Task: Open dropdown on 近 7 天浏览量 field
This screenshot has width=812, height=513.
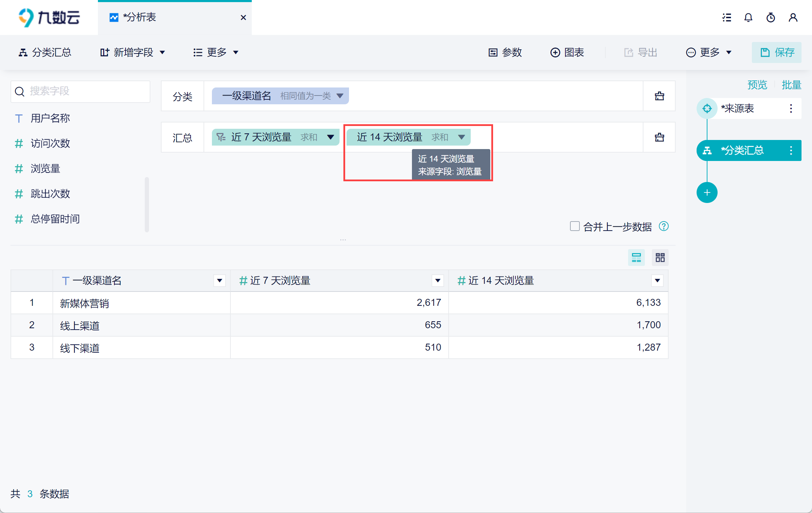Action: 330,137
